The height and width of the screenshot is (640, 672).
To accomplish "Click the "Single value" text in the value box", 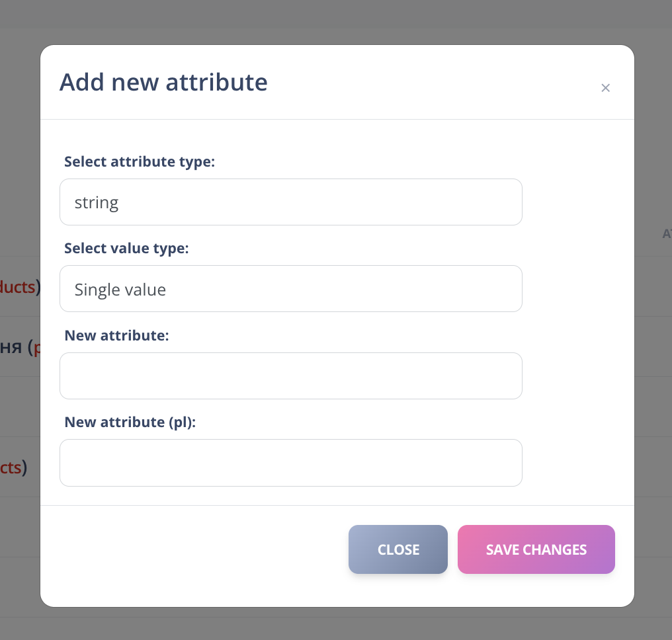I will [x=120, y=289].
